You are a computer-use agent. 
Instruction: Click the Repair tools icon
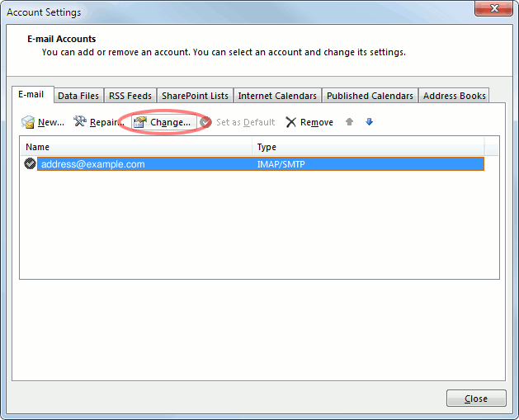(80, 122)
